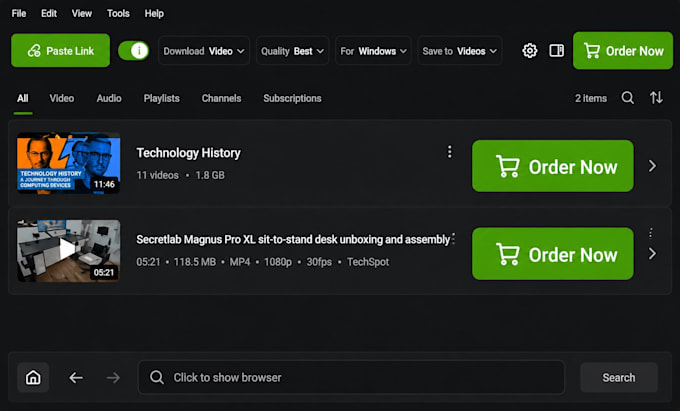Click the top toolbar Order Now button
The height and width of the screenshot is (411, 680).
click(x=623, y=51)
